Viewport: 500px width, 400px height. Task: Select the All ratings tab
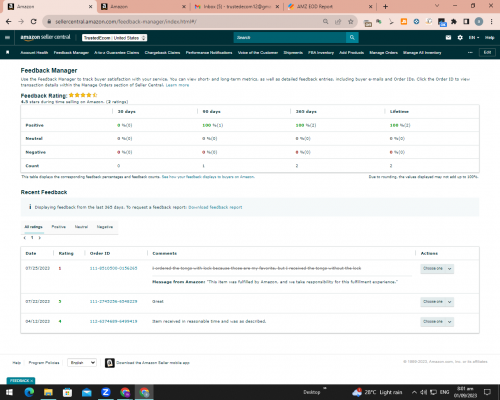tap(33, 227)
